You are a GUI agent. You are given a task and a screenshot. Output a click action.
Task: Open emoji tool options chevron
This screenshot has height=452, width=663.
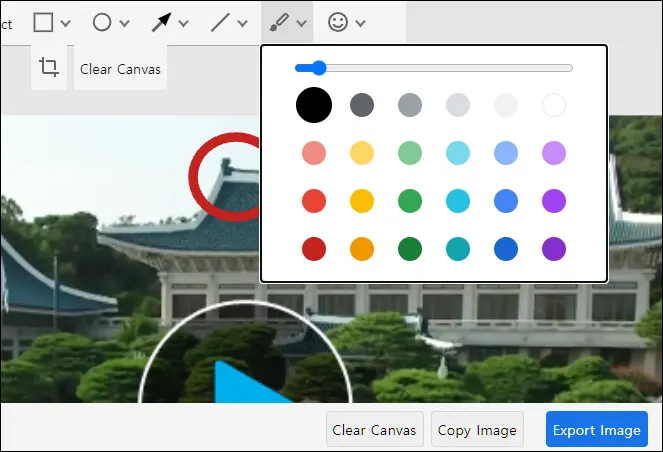[x=360, y=23]
